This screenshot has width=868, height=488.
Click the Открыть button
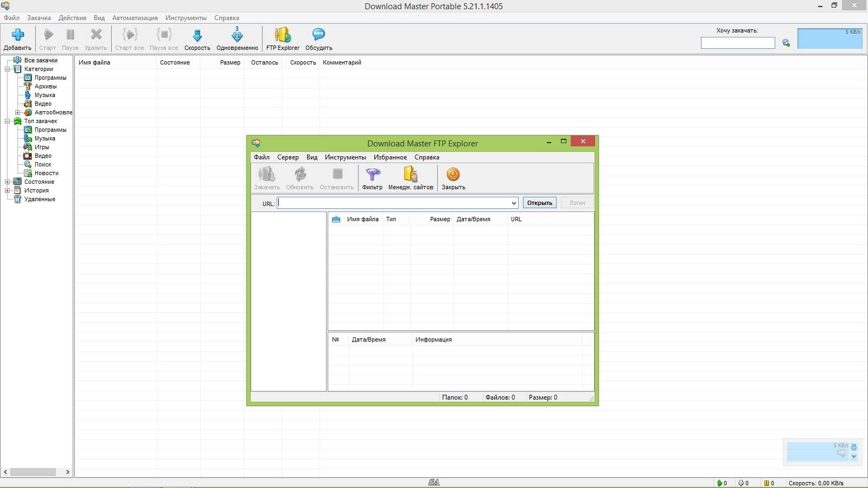(x=540, y=203)
